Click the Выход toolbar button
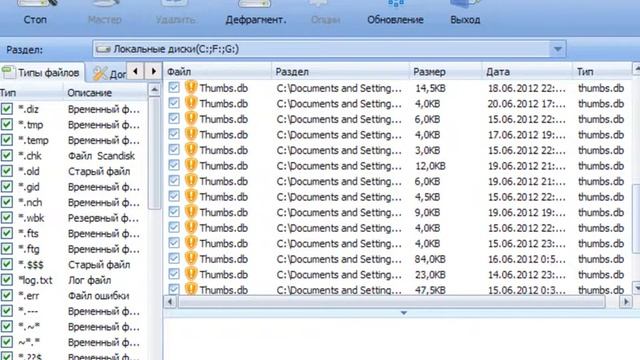The width and height of the screenshot is (640, 360). (x=465, y=13)
